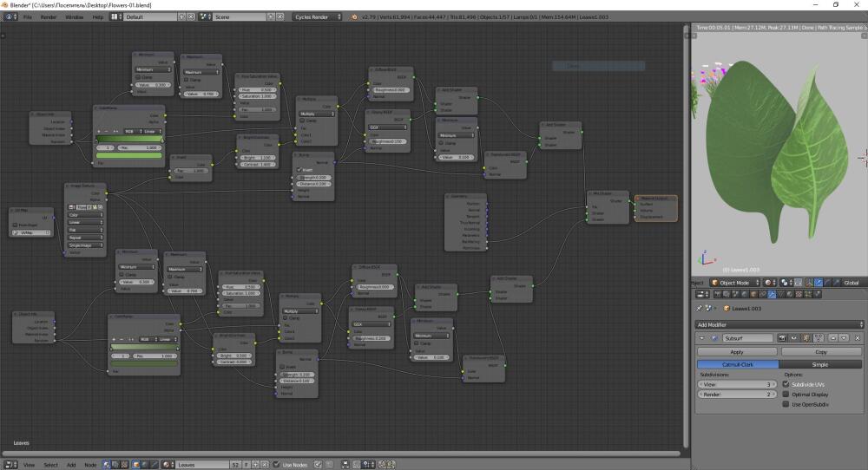Select Simple subdivision type
Viewport: 868px width, 470px height.
coord(820,364)
